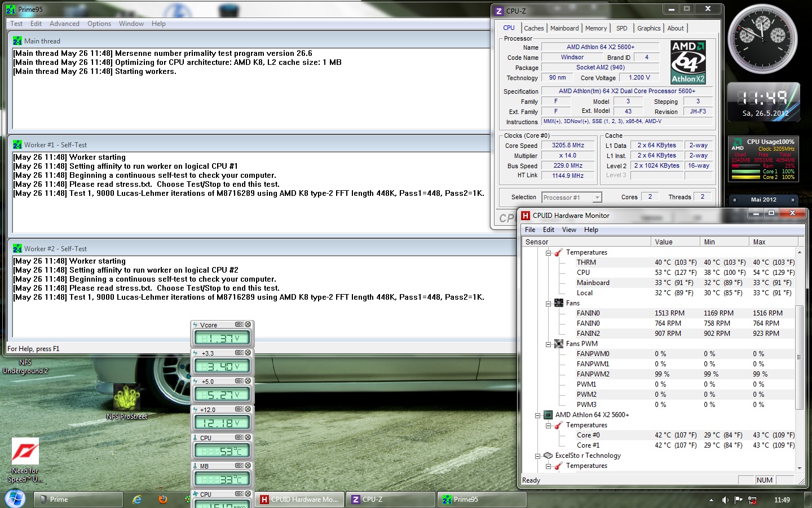Collapse the mainboard Temperatures node in HWMonitor
The width and height of the screenshot is (812, 508).
tap(548, 253)
